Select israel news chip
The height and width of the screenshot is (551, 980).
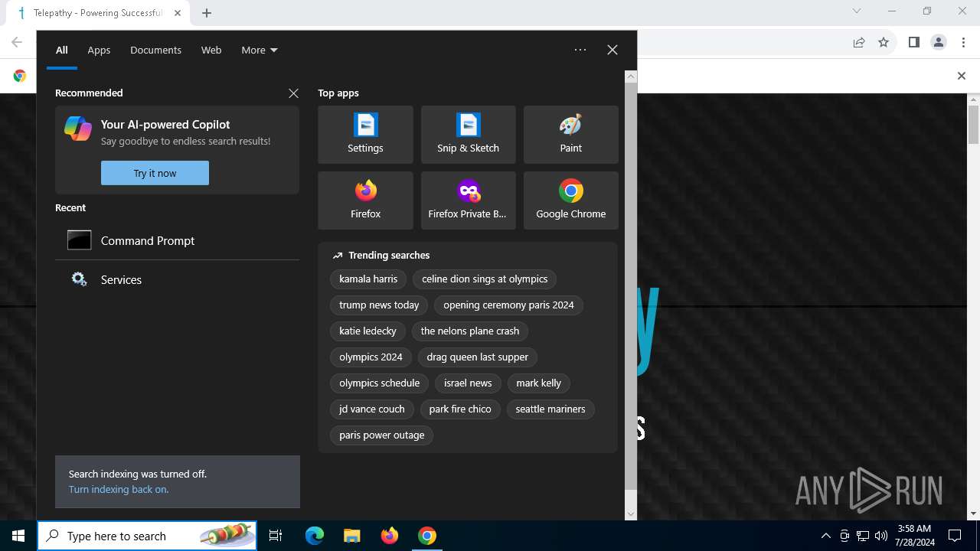(x=468, y=383)
